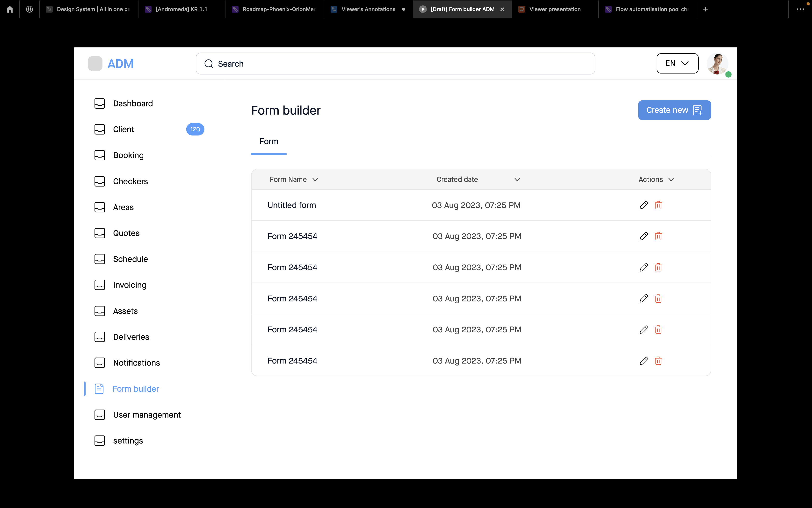Click the Client sidebar icon
This screenshot has height=508, width=812.
pyautogui.click(x=100, y=129)
